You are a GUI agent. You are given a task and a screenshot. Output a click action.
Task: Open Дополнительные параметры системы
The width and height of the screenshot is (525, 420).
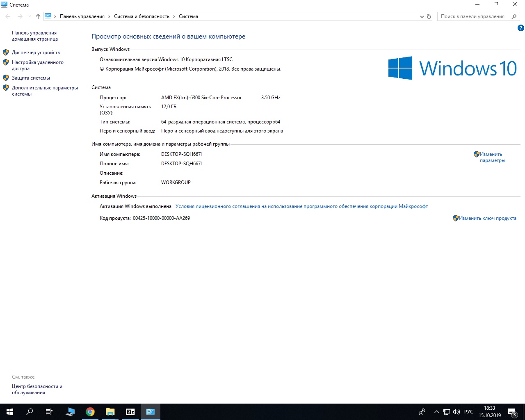click(x=45, y=91)
